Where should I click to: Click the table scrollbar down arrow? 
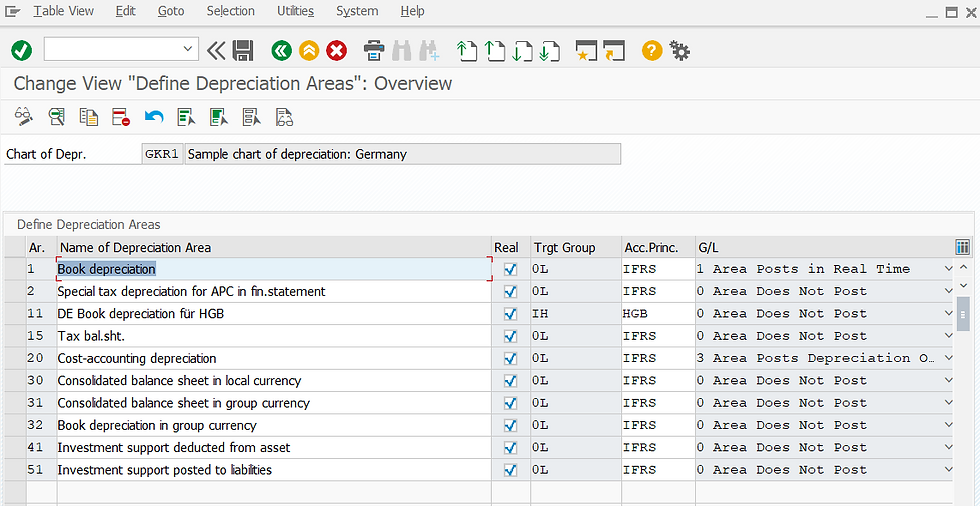[x=963, y=285]
